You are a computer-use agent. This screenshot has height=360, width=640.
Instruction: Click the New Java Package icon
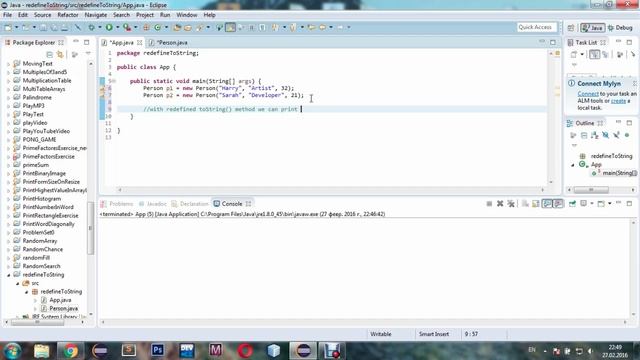[x=146, y=27]
